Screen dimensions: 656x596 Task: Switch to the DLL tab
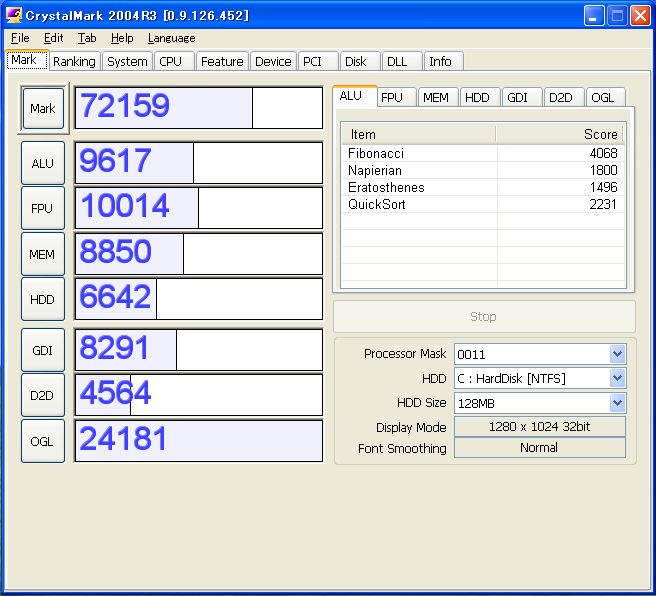click(402, 61)
